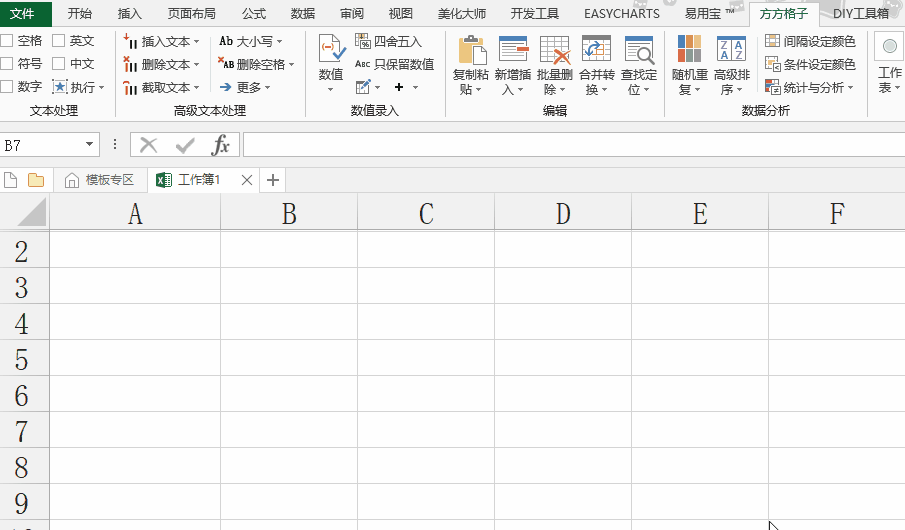Switch to the 开始 ribbon tab
Image resolution: width=905 pixels, height=530 pixels.
[x=80, y=13]
